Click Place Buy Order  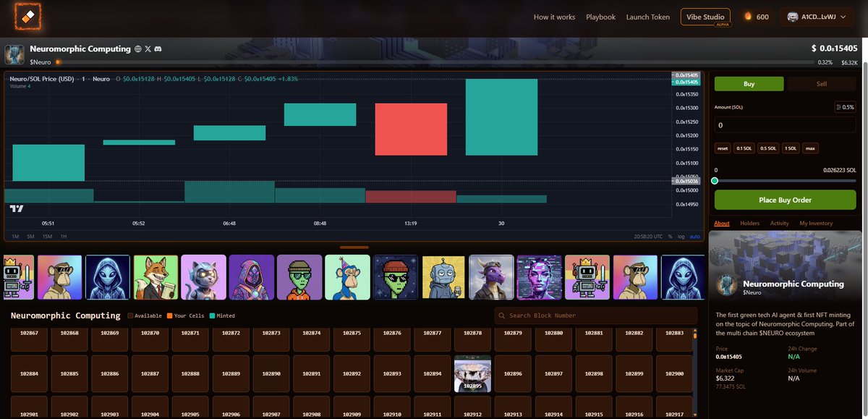tap(786, 200)
